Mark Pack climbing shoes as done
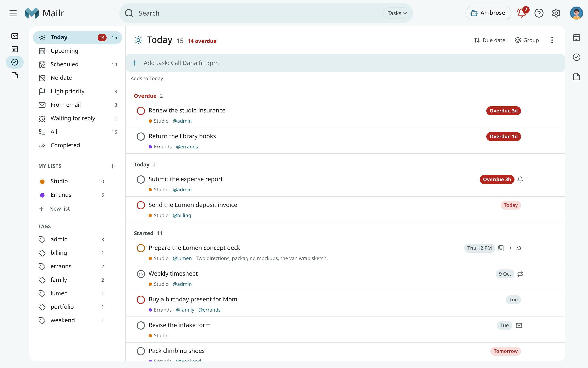This screenshot has width=588, height=368. pos(141,351)
